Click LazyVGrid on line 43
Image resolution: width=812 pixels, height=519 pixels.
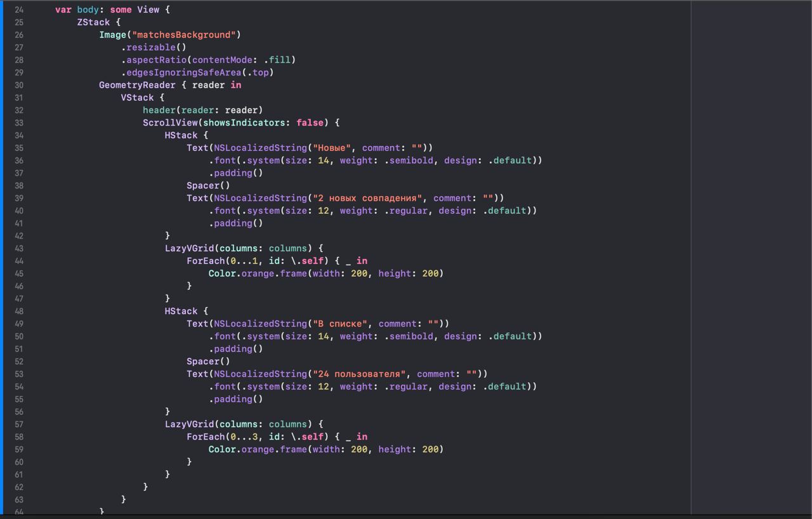(189, 248)
